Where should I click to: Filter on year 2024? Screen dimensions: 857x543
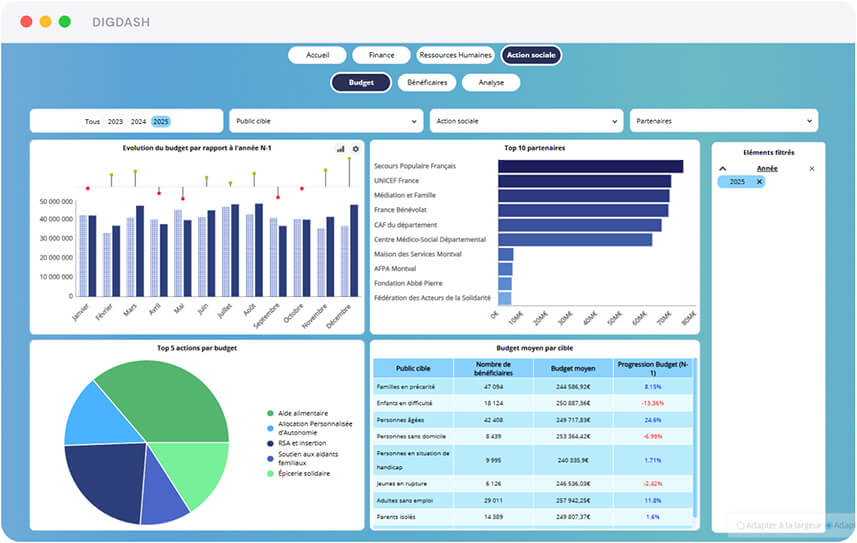138,121
